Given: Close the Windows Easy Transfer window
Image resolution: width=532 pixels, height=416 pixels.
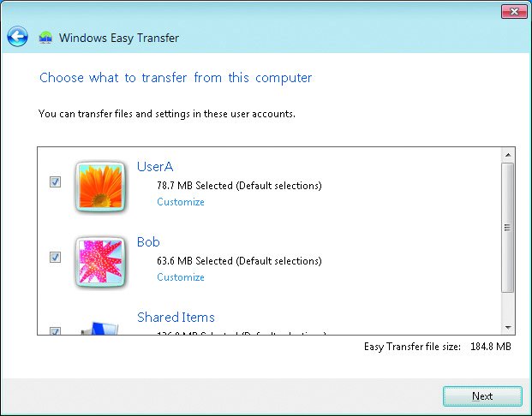Looking at the screenshot, I should (x=514, y=11).
